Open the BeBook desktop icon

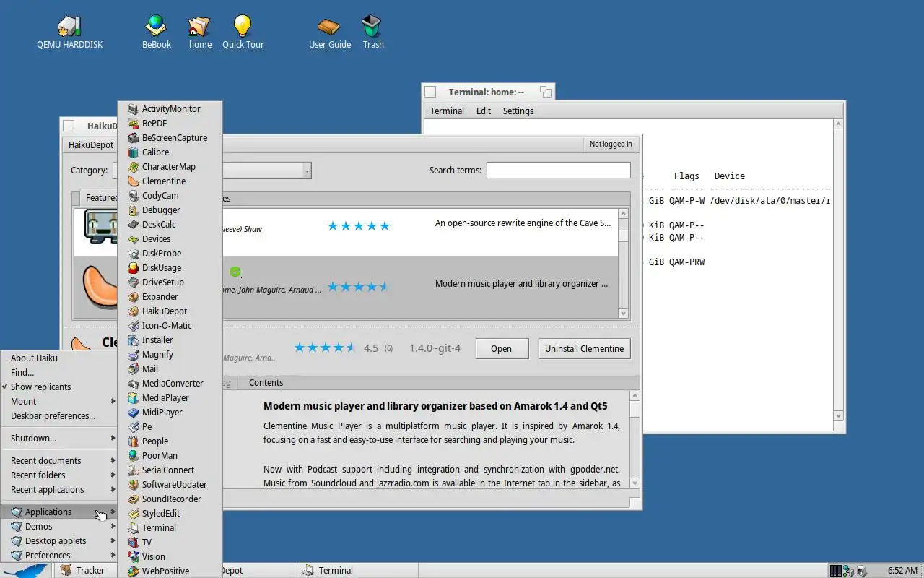tap(156, 33)
